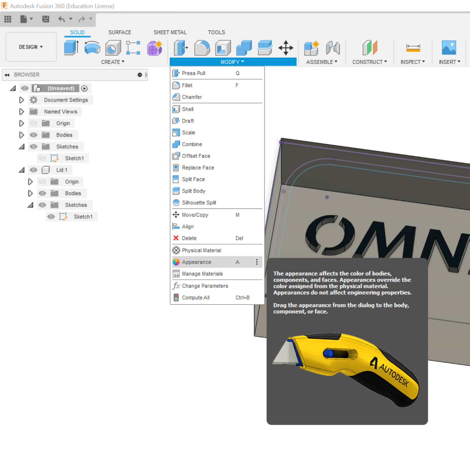Viewport: 470px width, 476px height.
Task: Hide Sketch1 under the Lid:1 Sketches folder
Action: [x=51, y=217]
